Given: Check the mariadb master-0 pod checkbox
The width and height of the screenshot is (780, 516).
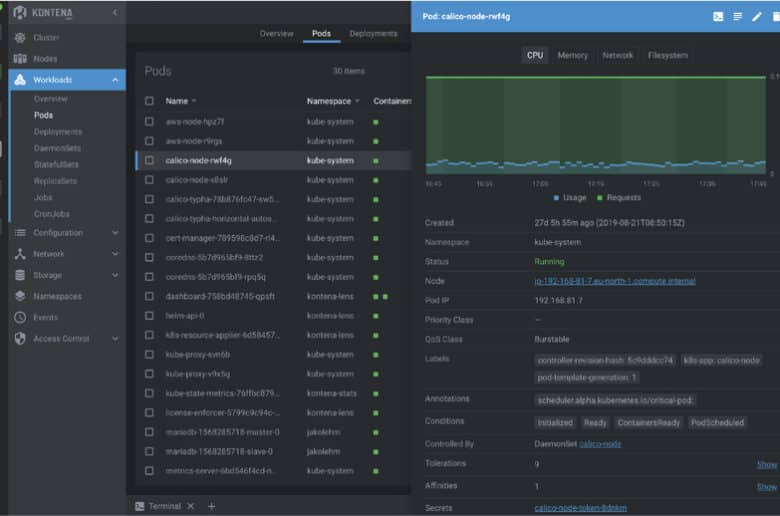Looking at the screenshot, I should click(x=149, y=432).
